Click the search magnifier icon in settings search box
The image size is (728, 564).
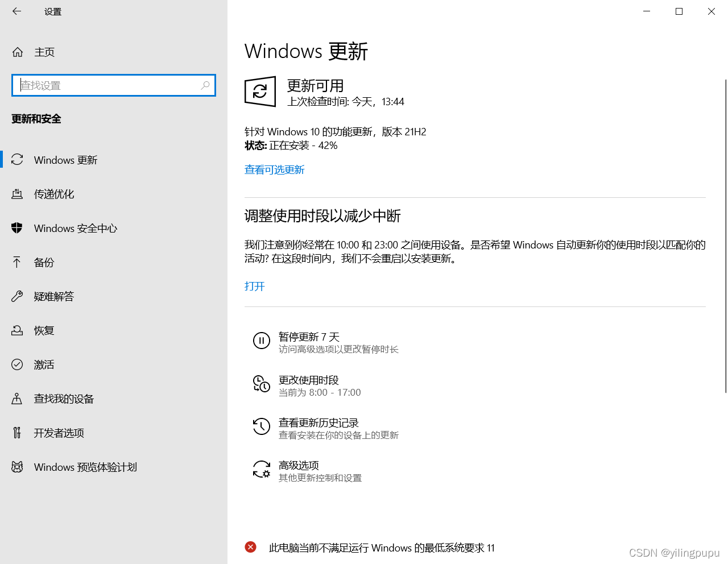pyautogui.click(x=205, y=85)
